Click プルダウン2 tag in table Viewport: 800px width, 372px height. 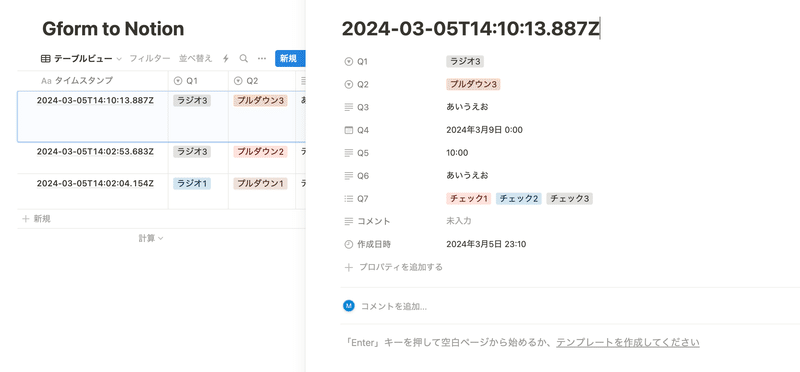pos(260,152)
